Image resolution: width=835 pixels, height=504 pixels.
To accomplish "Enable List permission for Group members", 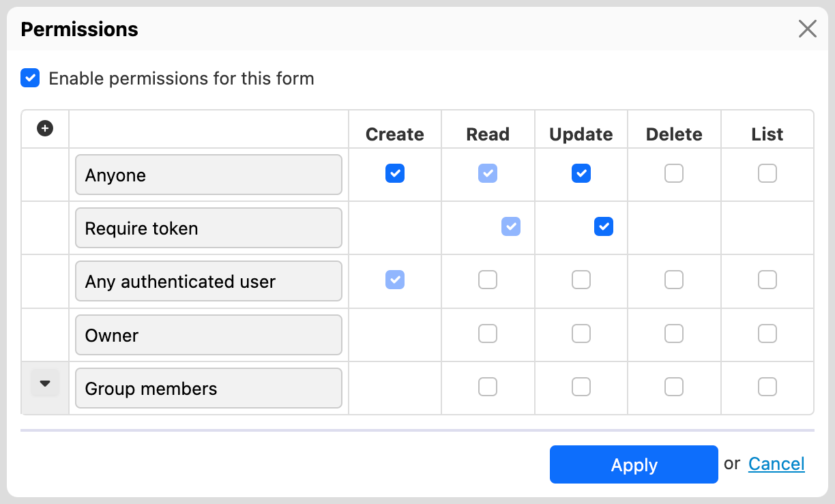I will coord(767,387).
